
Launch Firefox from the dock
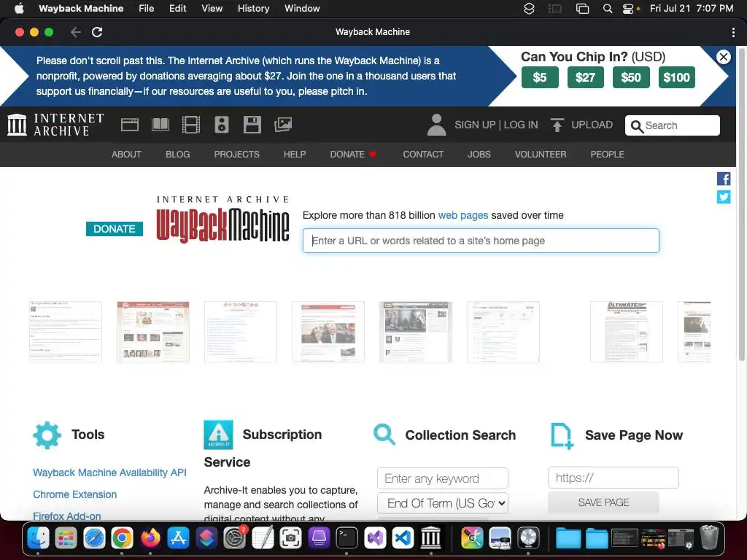150,538
